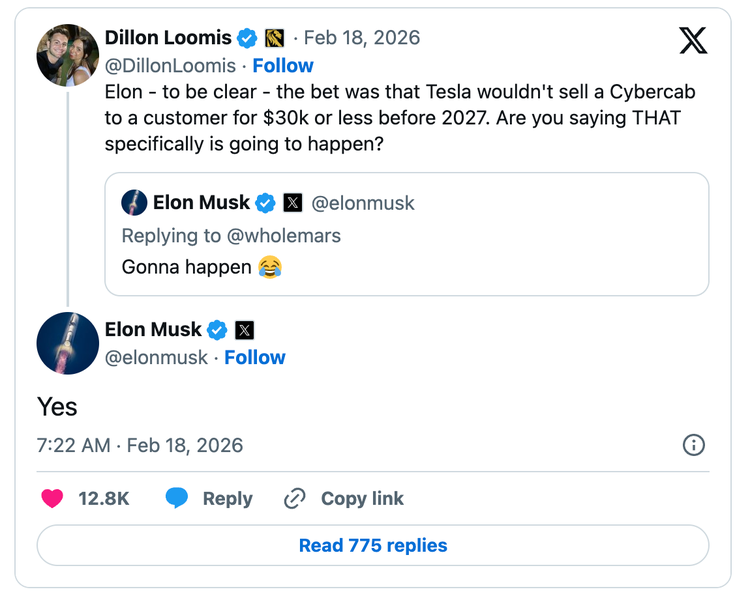Click the Reply label
750x598 pixels.
point(227,498)
